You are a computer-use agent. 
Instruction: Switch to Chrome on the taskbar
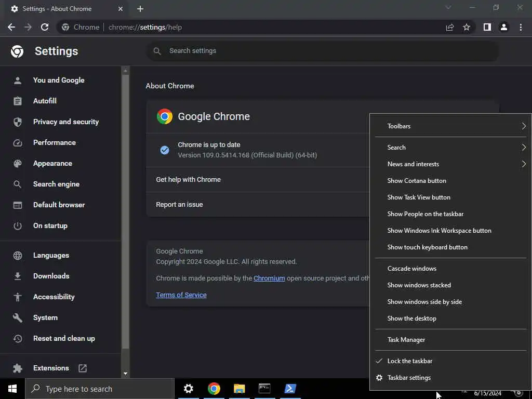pos(214,389)
